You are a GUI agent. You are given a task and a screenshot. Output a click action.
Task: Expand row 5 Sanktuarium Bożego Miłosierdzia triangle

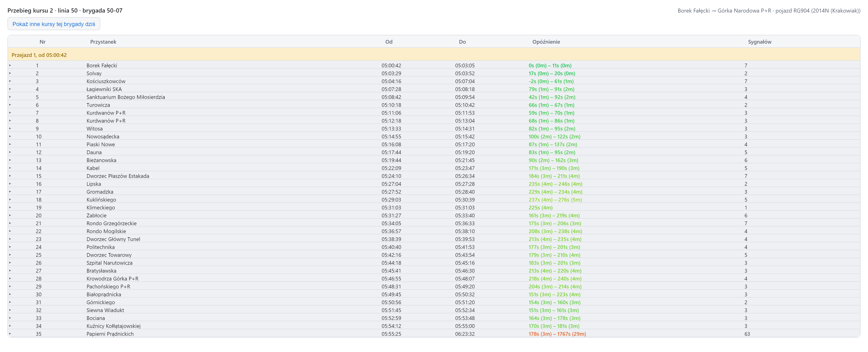(x=10, y=97)
